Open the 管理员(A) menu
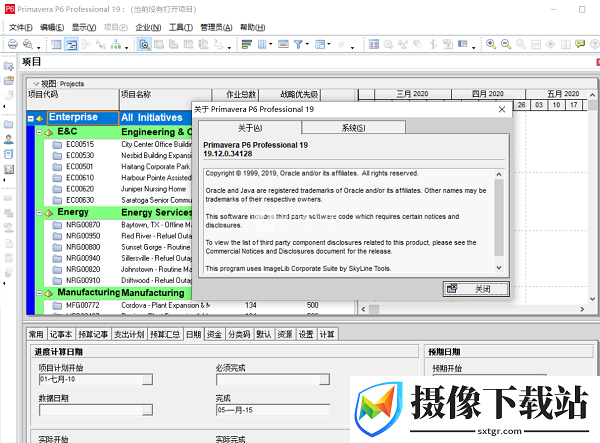Viewport: 600px width, 443px height. [x=216, y=28]
